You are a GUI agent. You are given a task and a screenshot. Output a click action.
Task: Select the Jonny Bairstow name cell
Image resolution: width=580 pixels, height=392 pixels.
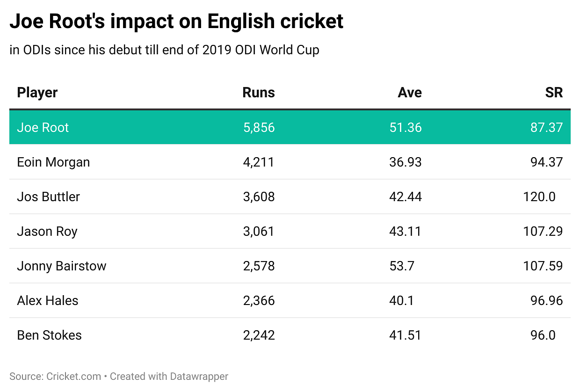pos(62,266)
